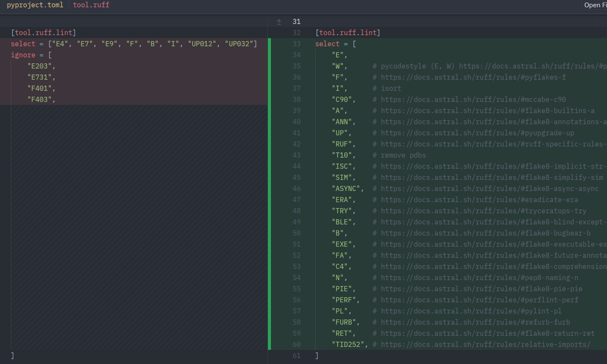The width and height of the screenshot is (607, 364).
Task: Click the pyproject.toml breadcrumb
Action: point(35,5)
